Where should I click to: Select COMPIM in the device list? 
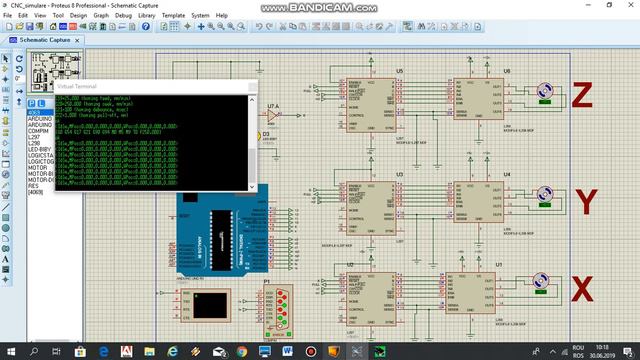pos(38,131)
